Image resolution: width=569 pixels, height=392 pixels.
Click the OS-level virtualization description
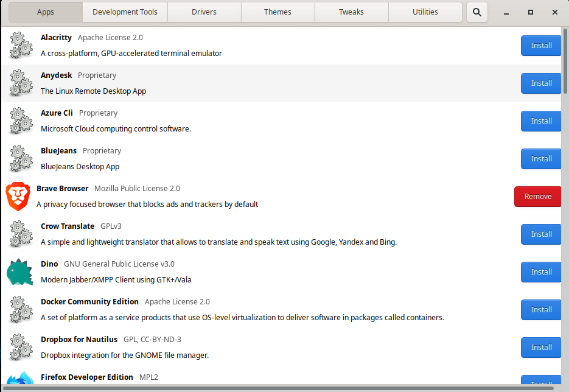pos(242,318)
